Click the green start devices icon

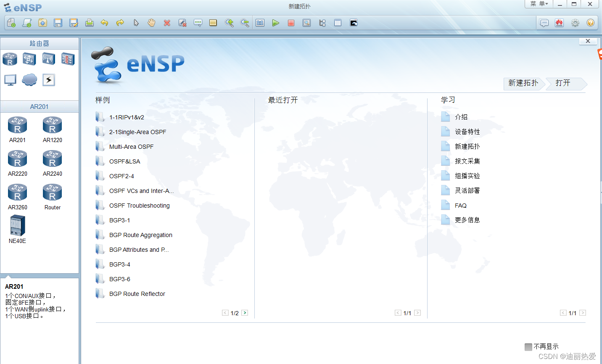coord(275,23)
